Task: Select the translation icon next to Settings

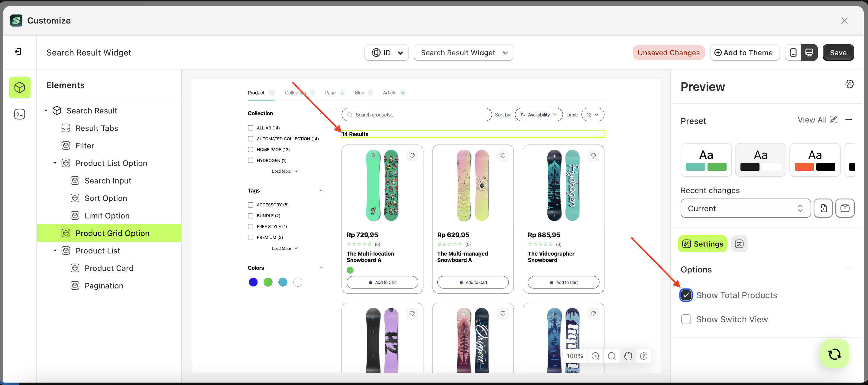Action: click(x=739, y=244)
